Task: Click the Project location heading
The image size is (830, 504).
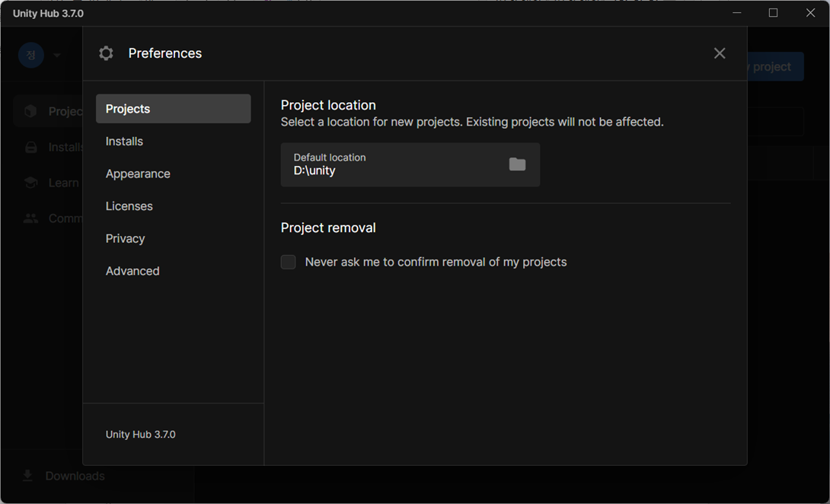Action: tap(328, 105)
